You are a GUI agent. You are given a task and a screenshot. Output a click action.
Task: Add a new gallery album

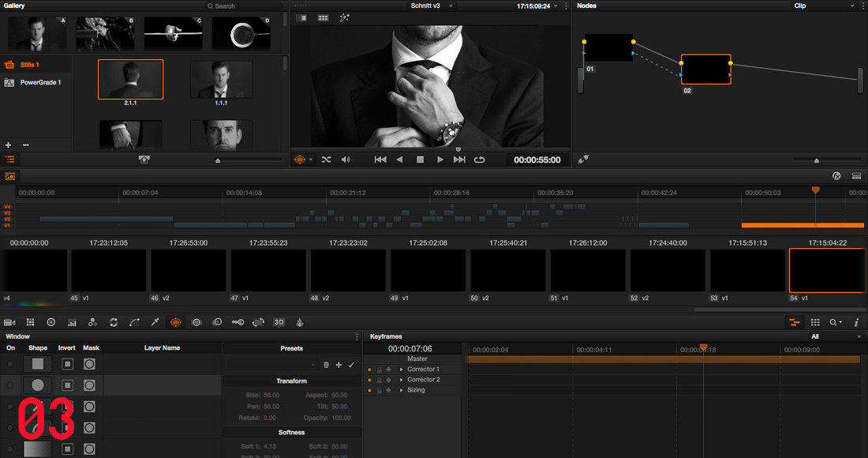point(9,145)
